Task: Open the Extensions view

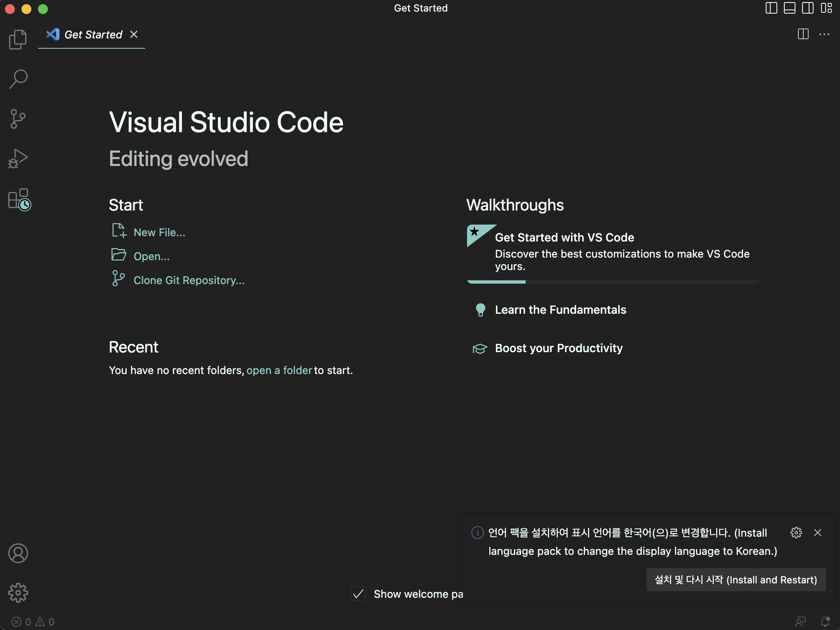Action: (19, 199)
